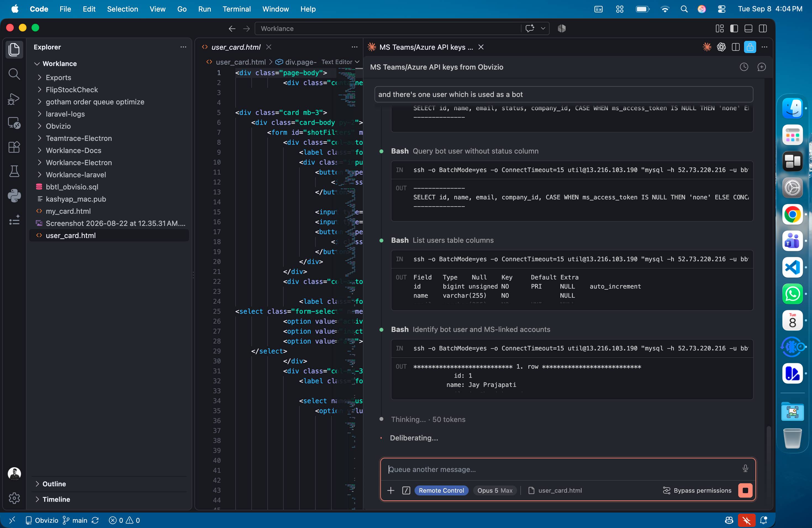Open the Extensions view
This screenshot has width=812, height=528.
tap(14, 147)
